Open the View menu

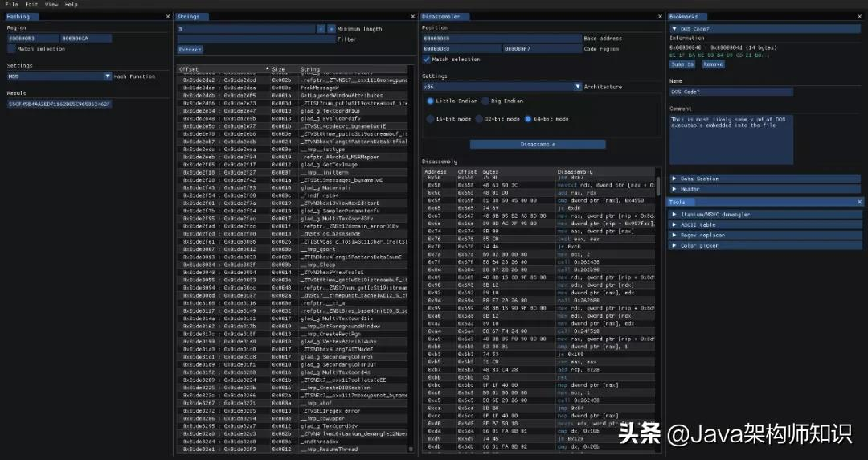point(51,5)
